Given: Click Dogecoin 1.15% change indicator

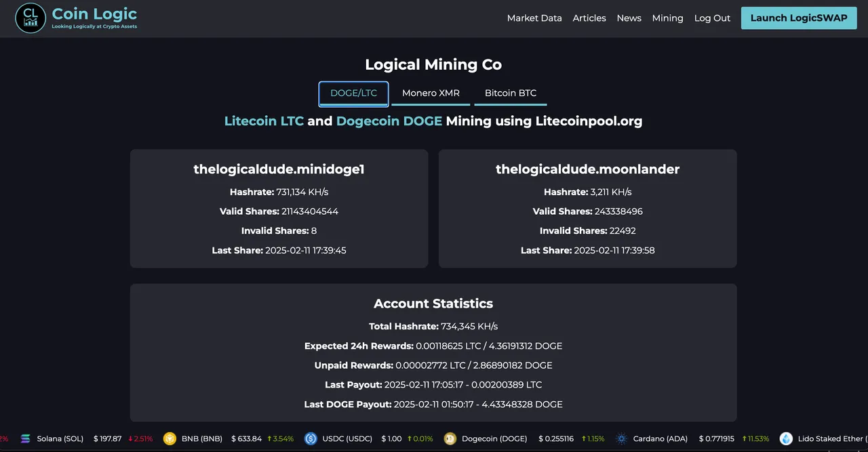Looking at the screenshot, I should pyautogui.click(x=592, y=438).
